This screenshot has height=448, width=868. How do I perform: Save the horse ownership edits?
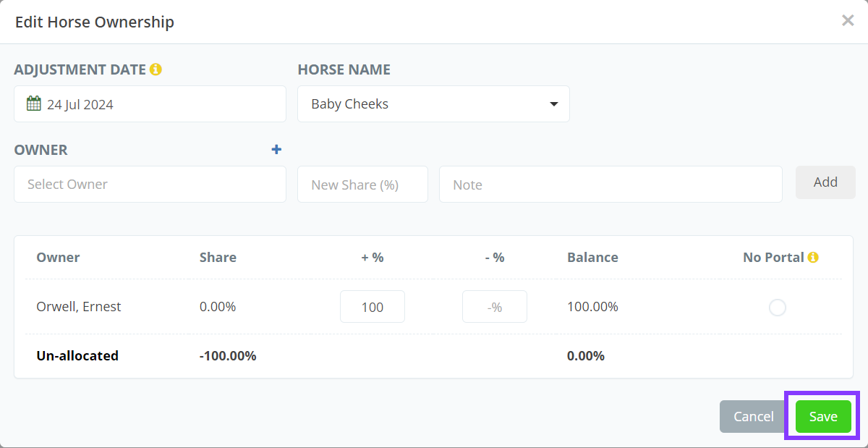(822, 416)
